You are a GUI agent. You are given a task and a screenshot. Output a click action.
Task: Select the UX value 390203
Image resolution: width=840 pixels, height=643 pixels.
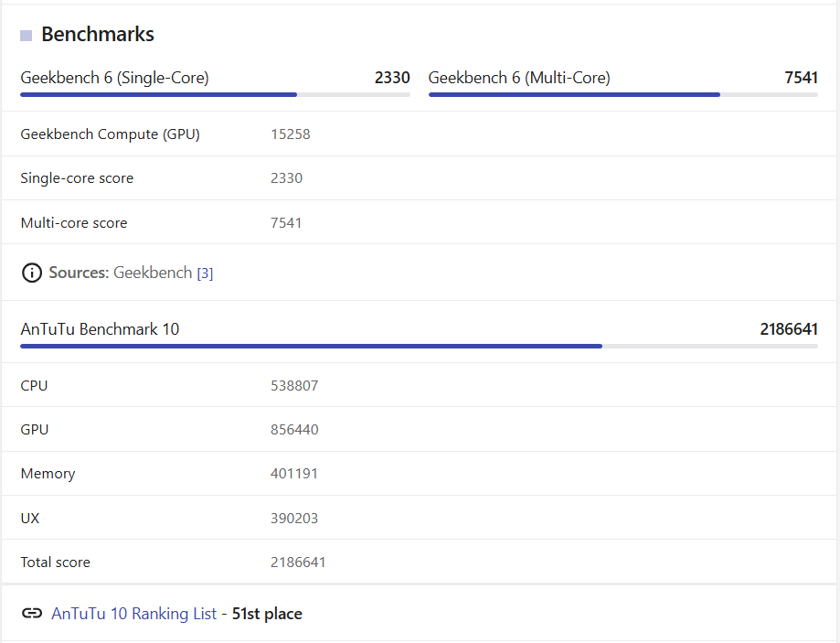click(294, 518)
